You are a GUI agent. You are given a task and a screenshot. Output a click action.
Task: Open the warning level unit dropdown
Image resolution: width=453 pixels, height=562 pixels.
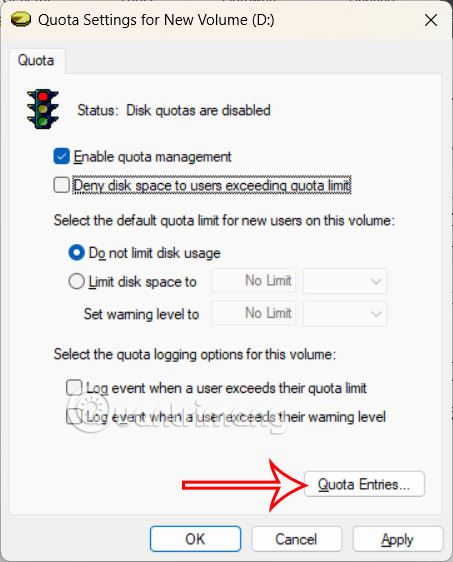click(x=345, y=314)
